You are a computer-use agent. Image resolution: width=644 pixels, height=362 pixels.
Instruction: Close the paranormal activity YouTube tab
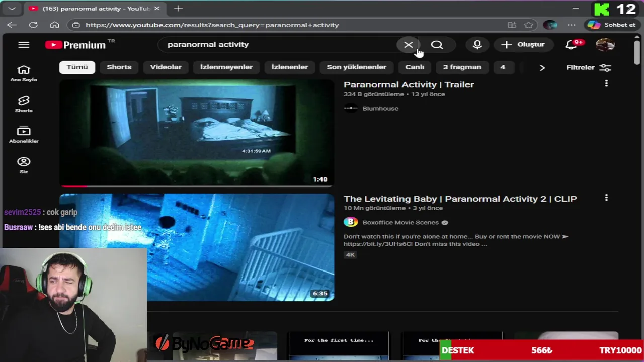pyautogui.click(x=156, y=9)
